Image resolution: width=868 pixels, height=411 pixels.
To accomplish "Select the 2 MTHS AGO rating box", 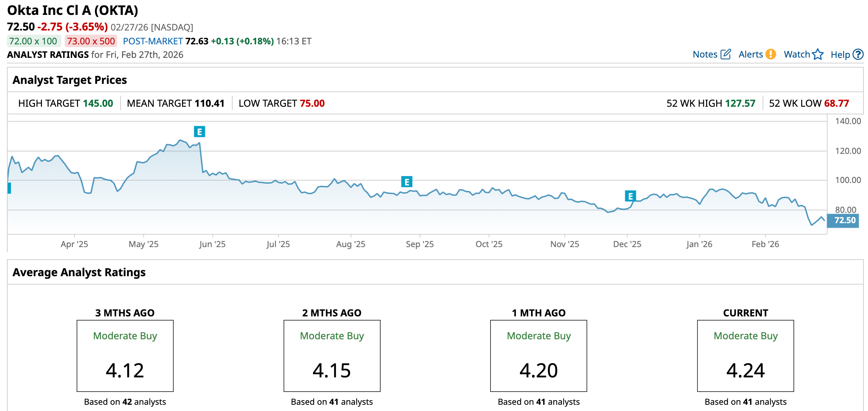I will click(332, 356).
